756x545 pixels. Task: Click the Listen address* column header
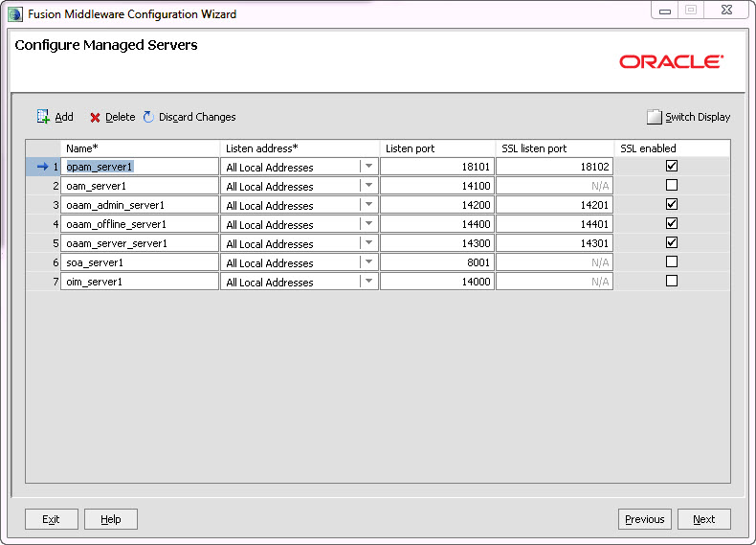point(300,148)
